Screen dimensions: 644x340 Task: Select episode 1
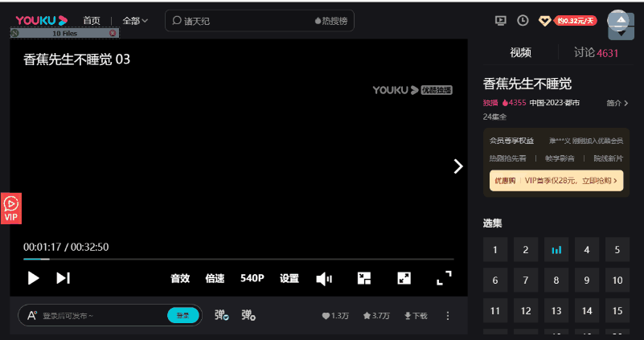point(495,250)
